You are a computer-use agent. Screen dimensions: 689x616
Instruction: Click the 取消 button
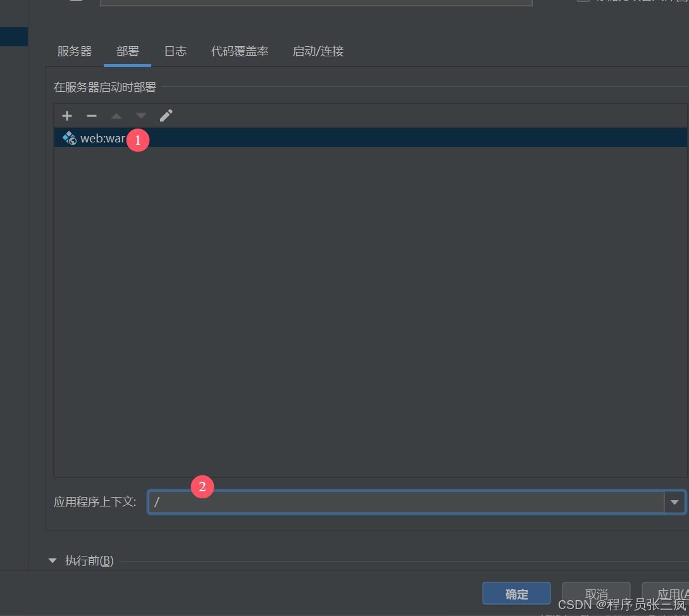pos(596,594)
